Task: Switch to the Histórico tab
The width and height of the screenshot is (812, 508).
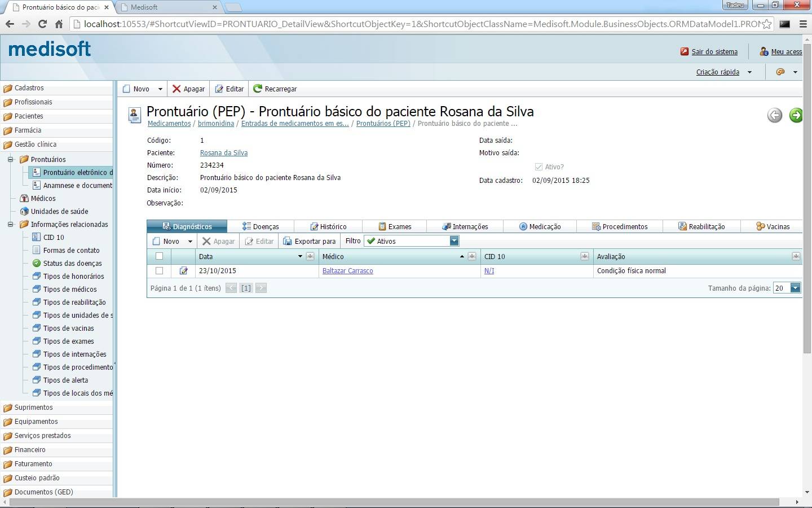Action: (328, 226)
